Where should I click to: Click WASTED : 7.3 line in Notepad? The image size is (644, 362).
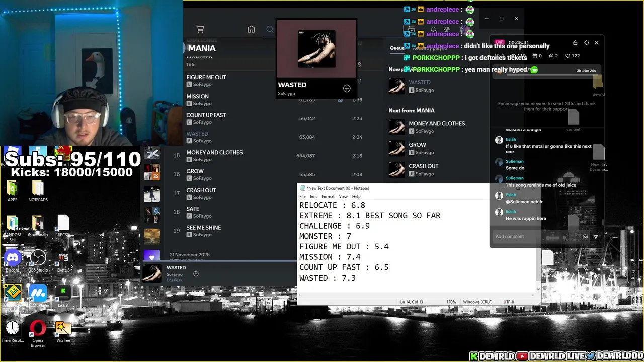(x=328, y=278)
